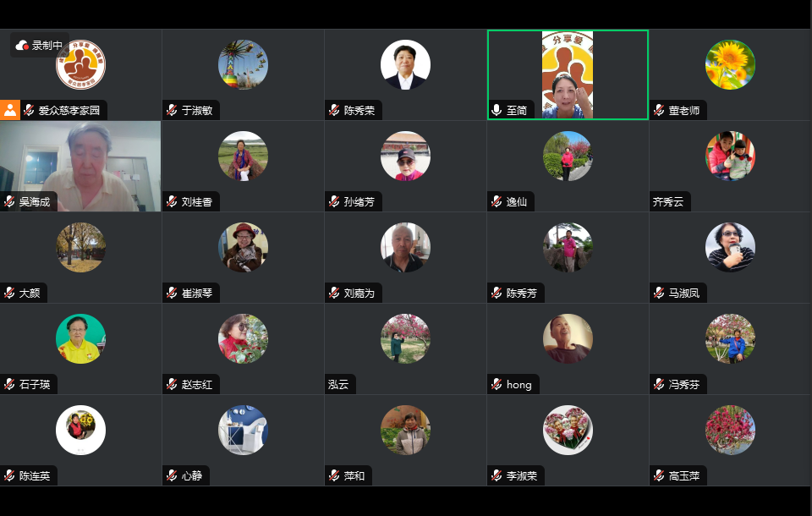Click 石子瑛's avatar in yellow shirt

[x=81, y=339]
